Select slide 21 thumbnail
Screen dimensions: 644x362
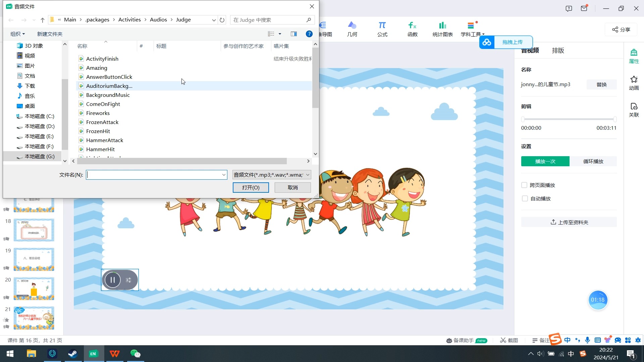click(x=34, y=318)
